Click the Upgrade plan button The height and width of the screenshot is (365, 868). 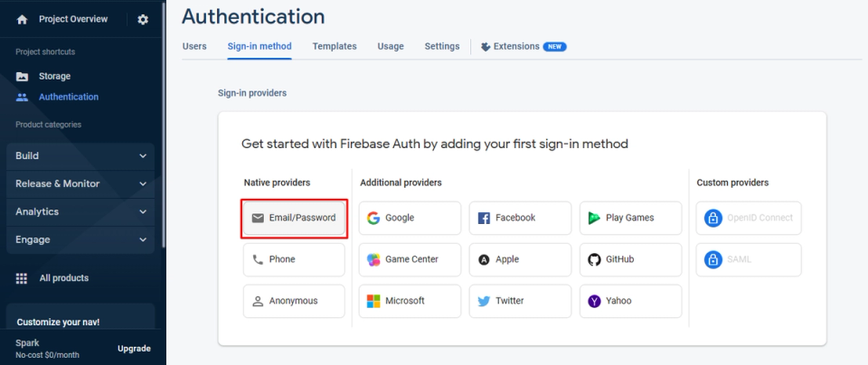(134, 349)
